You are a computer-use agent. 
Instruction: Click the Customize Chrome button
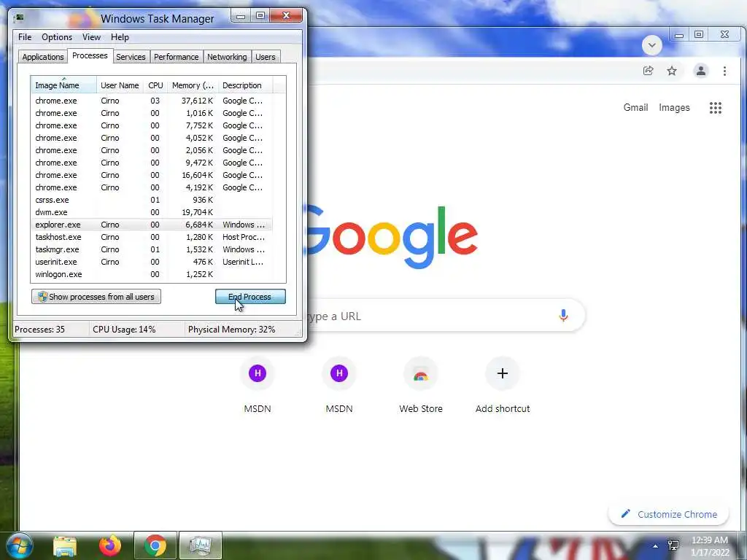(669, 514)
